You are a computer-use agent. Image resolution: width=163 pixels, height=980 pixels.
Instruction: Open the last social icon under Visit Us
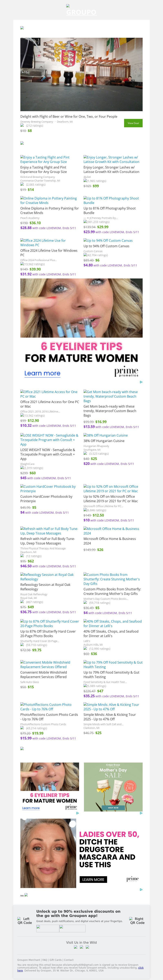point(88,947)
